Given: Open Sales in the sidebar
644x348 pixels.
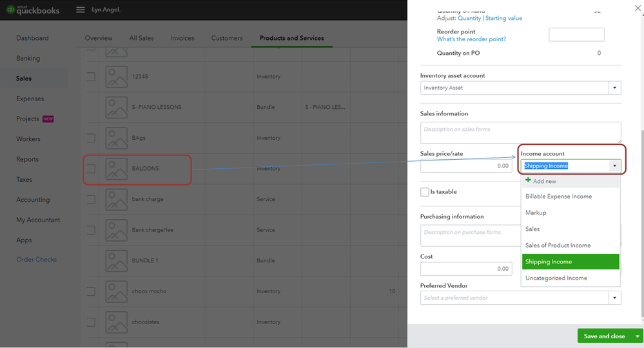Looking at the screenshot, I should 24,79.
